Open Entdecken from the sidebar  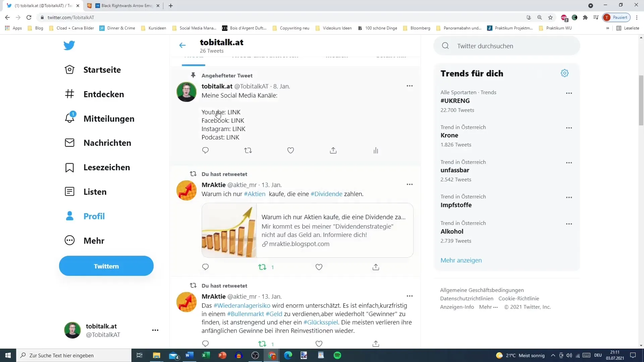(x=94, y=94)
